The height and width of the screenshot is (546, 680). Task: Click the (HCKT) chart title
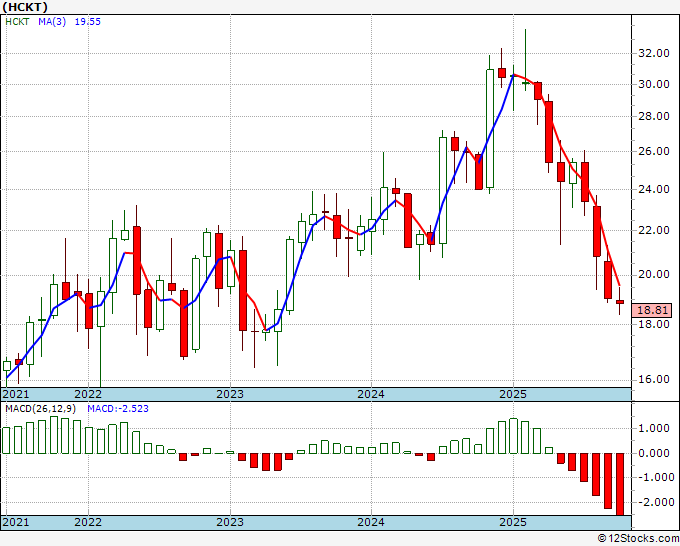[x=25, y=7]
